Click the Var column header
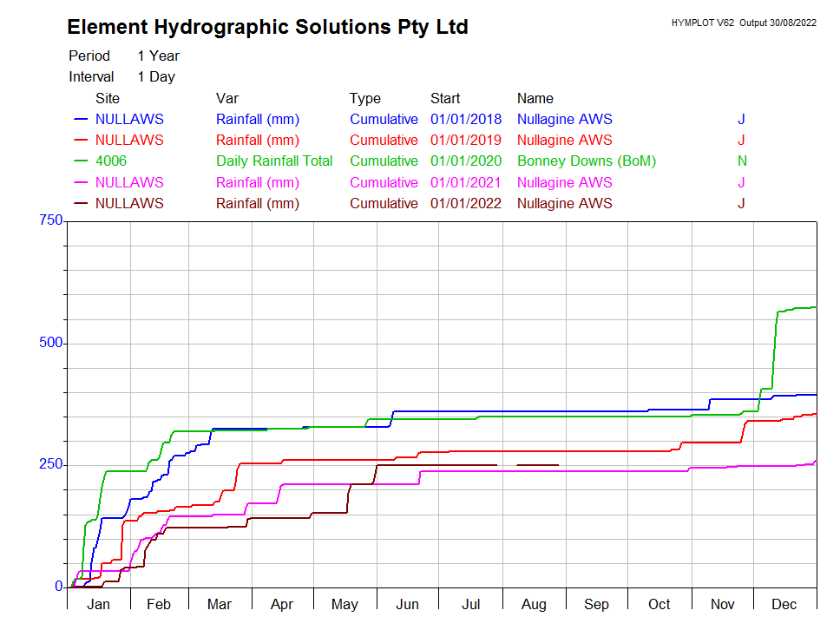The width and height of the screenshot is (840, 630). pos(226,99)
